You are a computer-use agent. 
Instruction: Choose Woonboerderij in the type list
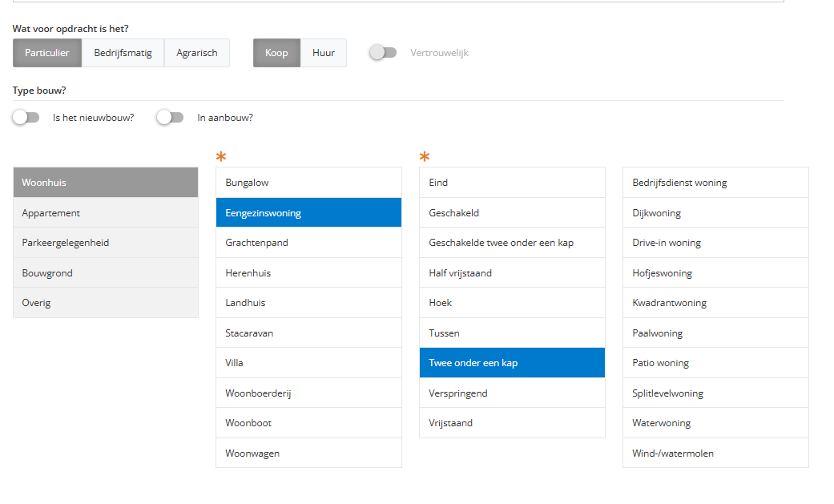pos(308,393)
